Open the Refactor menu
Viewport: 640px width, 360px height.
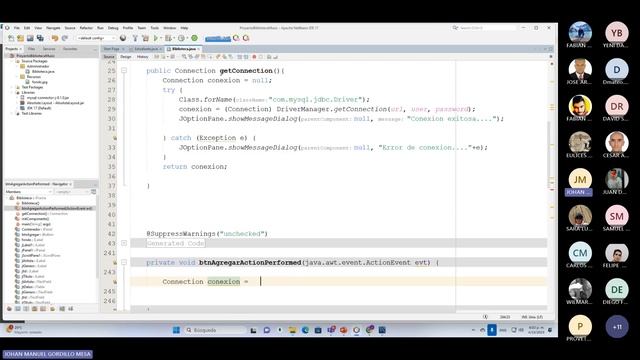pyautogui.click(x=86, y=28)
